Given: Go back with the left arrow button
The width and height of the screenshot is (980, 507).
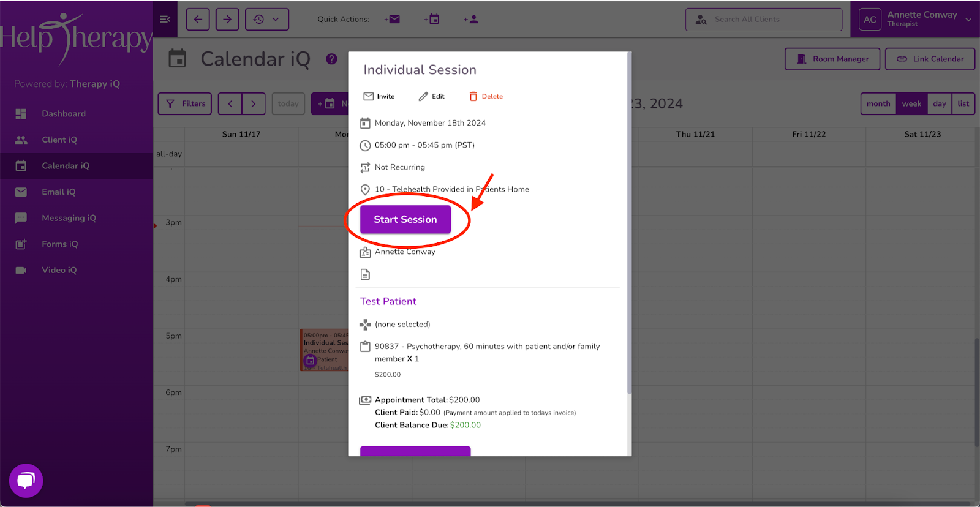Looking at the screenshot, I should click(x=198, y=19).
